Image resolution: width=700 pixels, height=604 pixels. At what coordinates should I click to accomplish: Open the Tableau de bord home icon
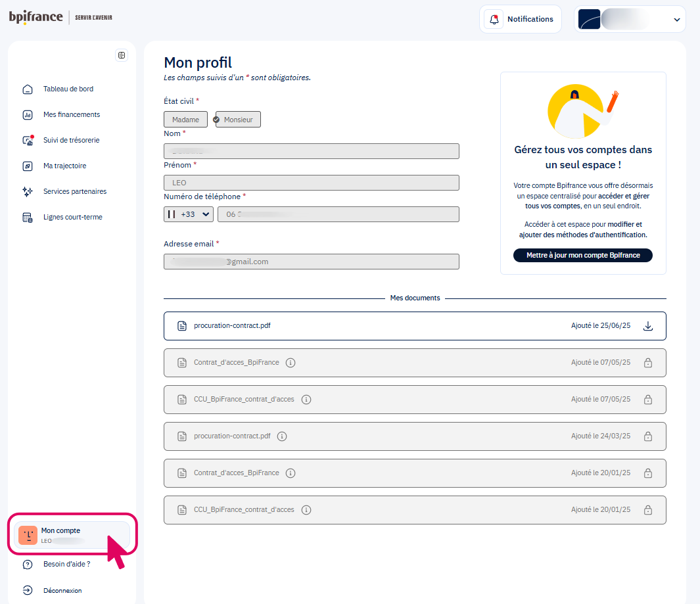pos(28,89)
